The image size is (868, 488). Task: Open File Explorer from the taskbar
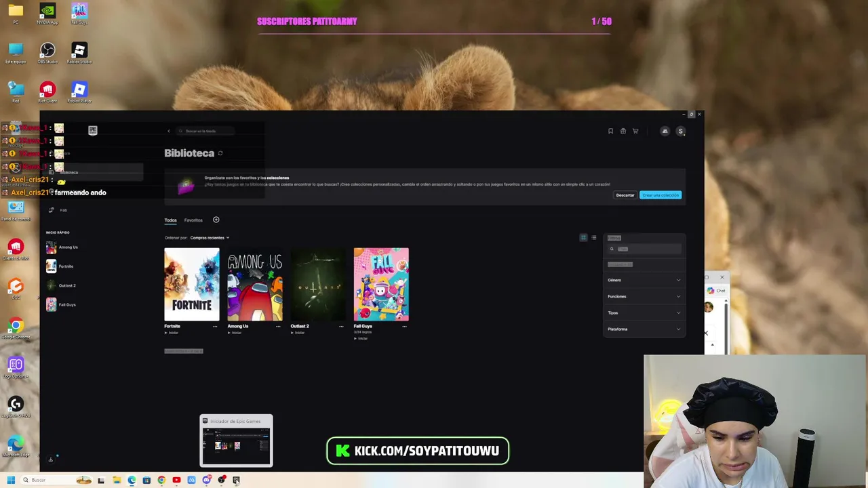117,480
